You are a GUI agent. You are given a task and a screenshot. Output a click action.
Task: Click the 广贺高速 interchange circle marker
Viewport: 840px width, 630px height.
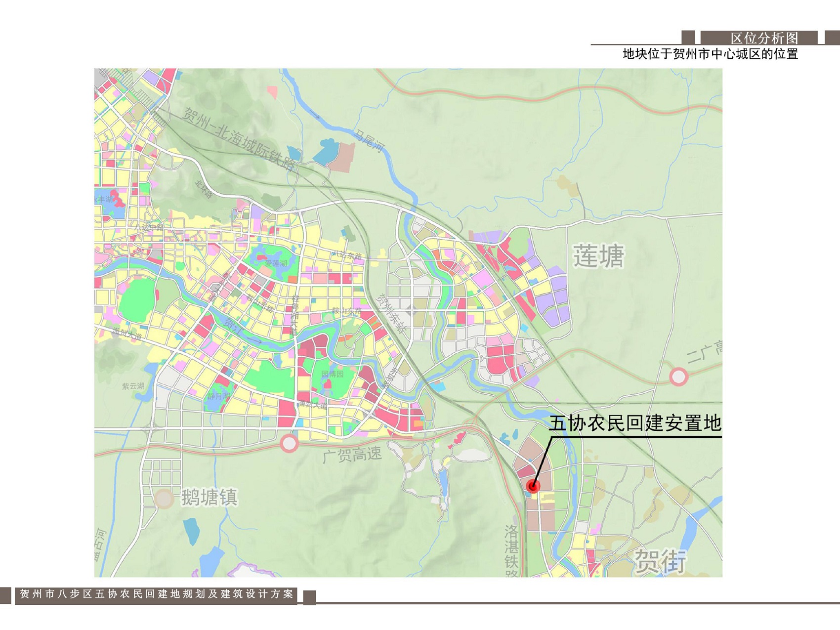point(289,443)
